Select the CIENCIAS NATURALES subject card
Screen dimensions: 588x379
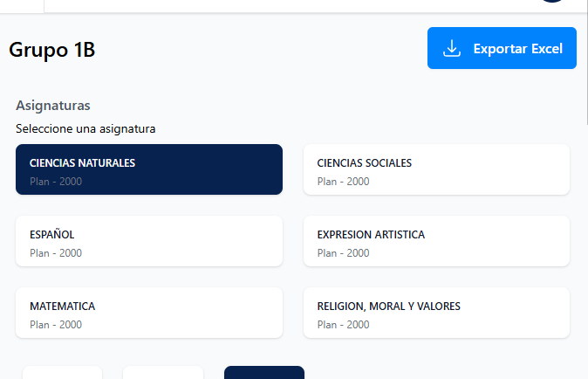pos(149,169)
